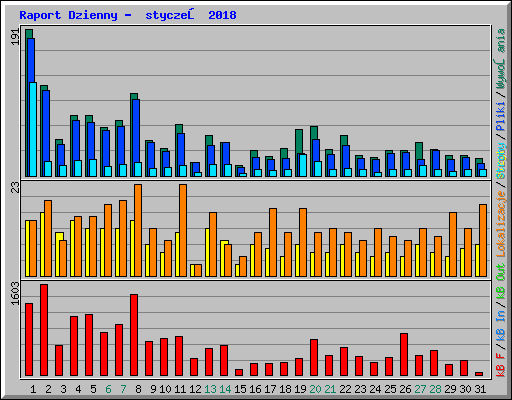Click day label 3 on x-axis
This screenshot has height=400, width=512.
pos(63,389)
